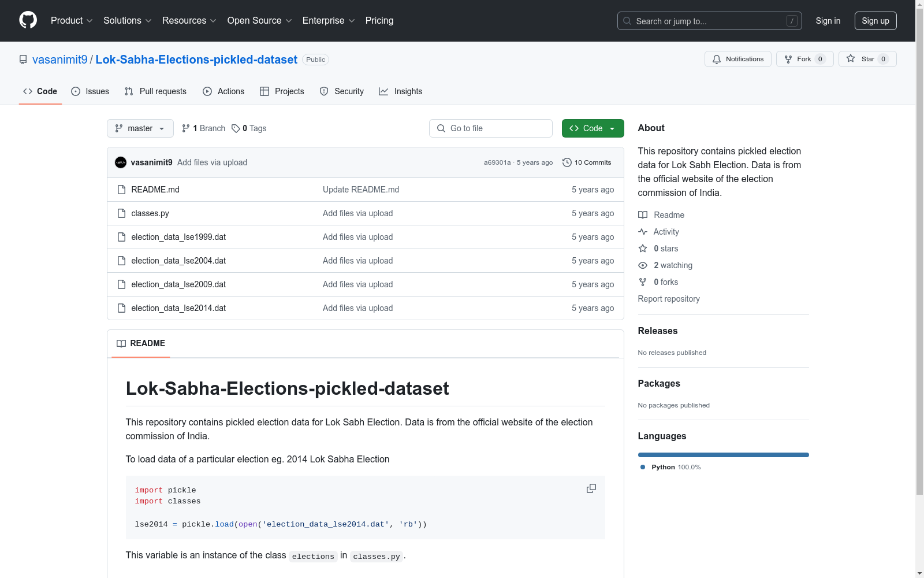Open the vasanimit9 owner profile link
Screen dimensions: 924x578
60,60
